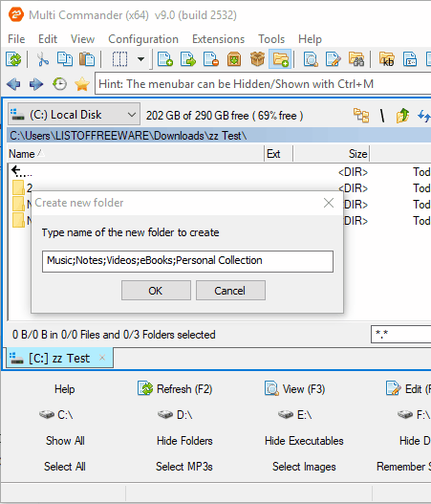Click the folder tree icon in the panel header
This screenshot has height=504, width=431.
(x=361, y=115)
